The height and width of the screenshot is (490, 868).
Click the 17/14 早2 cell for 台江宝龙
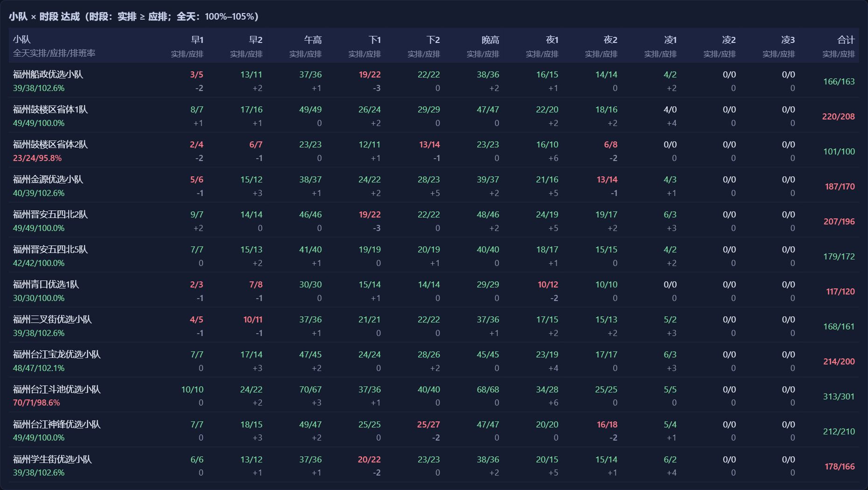click(252, 355)
